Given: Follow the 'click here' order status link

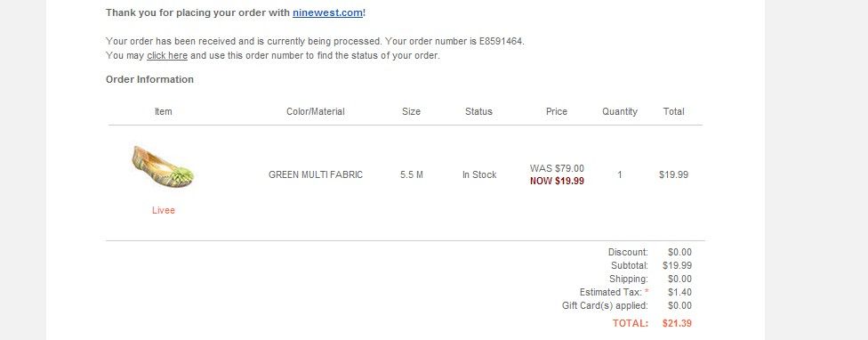Looking at the screenshot, I should point(167,55).
